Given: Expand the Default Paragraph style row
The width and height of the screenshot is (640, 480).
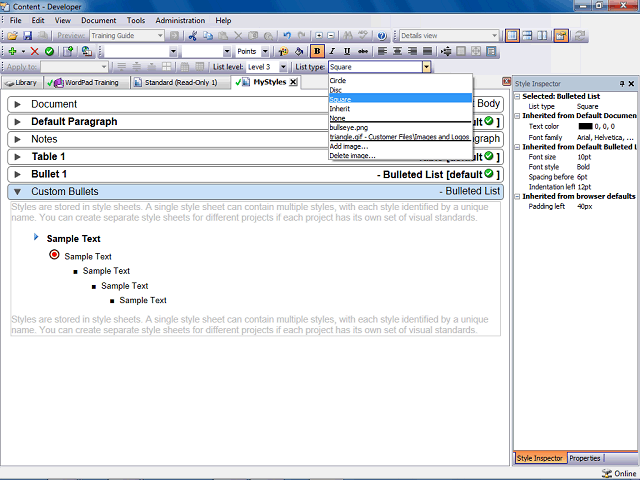Looking at the screenshot, I should point(18,122).
